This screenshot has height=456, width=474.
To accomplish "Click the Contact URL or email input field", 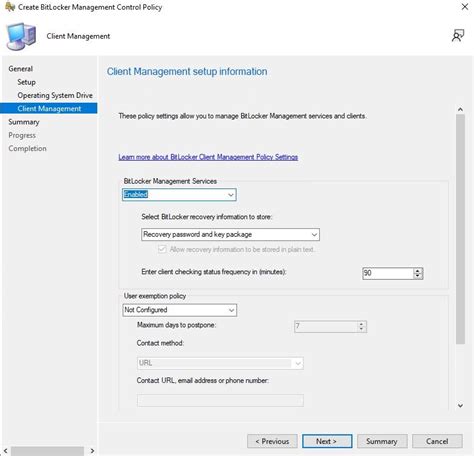I will coord(220,400).
